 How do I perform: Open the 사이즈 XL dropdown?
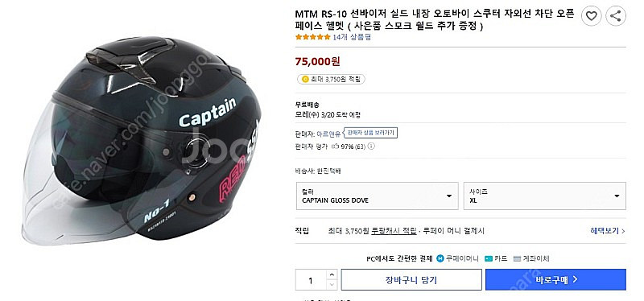[x=545, y=196]
